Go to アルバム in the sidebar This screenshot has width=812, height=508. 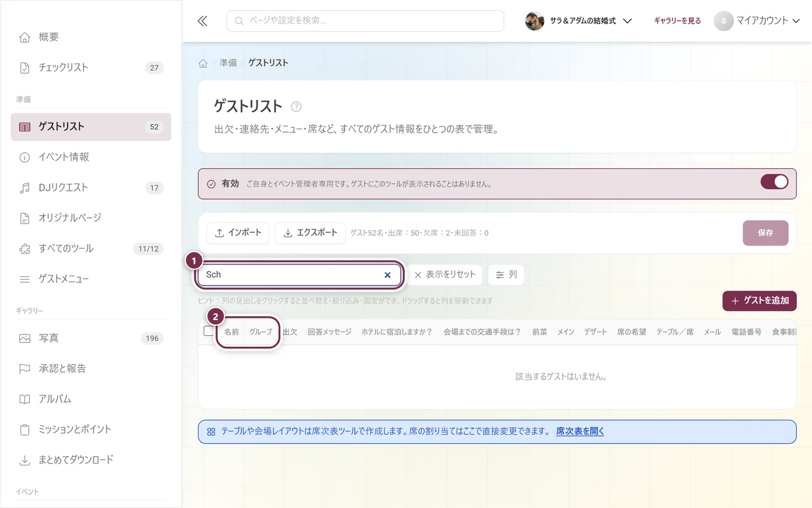[x=91, y=399]
